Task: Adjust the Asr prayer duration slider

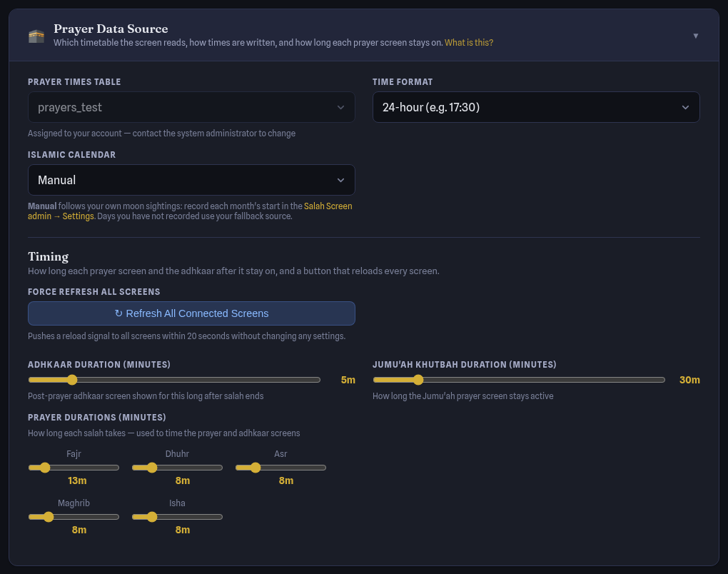Action: 281,468
